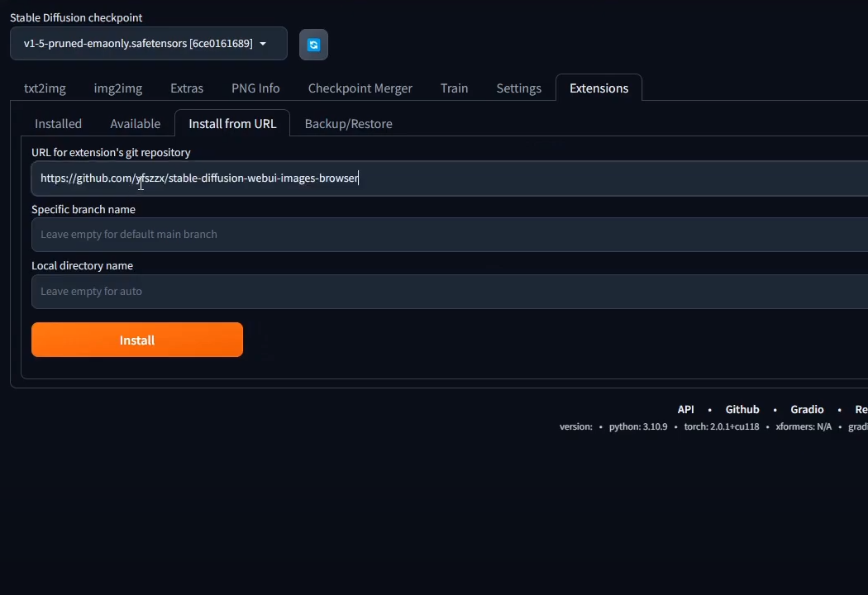Image resolution: width=868 pixels, height=595 pixels.
Task: Open the img2img tab
Action: (x=117, y=88)
